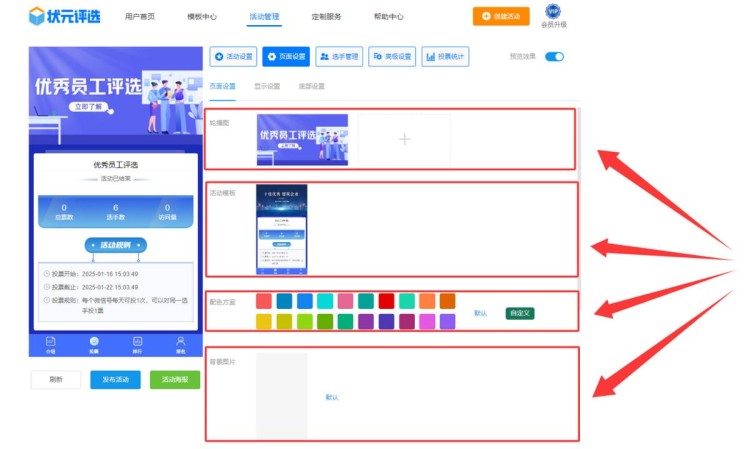The height and width of the screenshot is (449, 750).
Task: Tap 排行 icon in preview bottom bar
Action: tap(138, 343)
